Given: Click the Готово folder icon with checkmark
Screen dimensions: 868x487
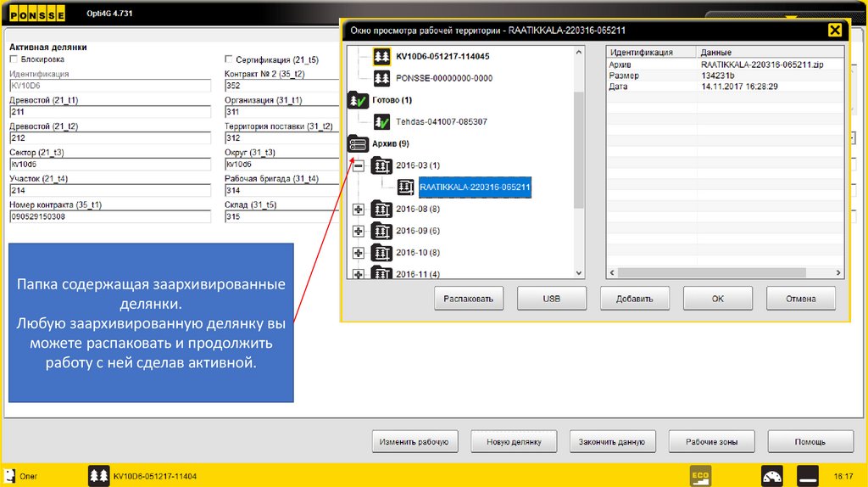Looking at the screenshot, I should click(358, 100).
